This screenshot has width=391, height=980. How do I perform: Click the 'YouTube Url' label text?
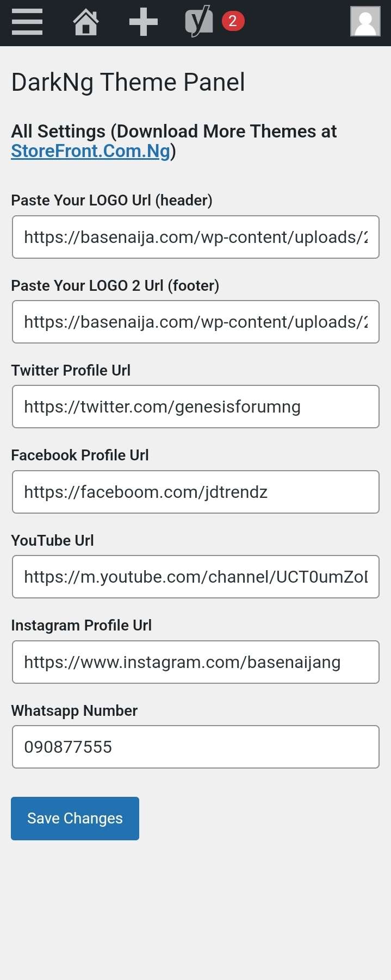tap(52, 541)
